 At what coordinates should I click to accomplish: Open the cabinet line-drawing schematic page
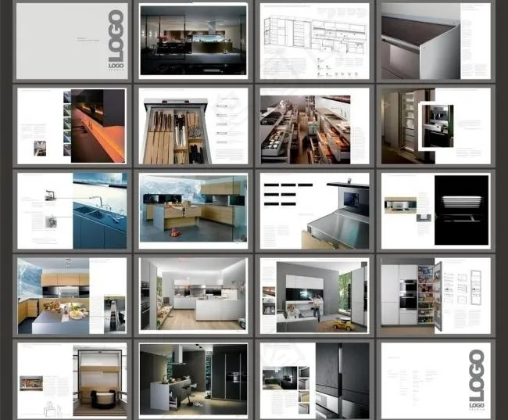pyautogui.click(x=314, y=41)
